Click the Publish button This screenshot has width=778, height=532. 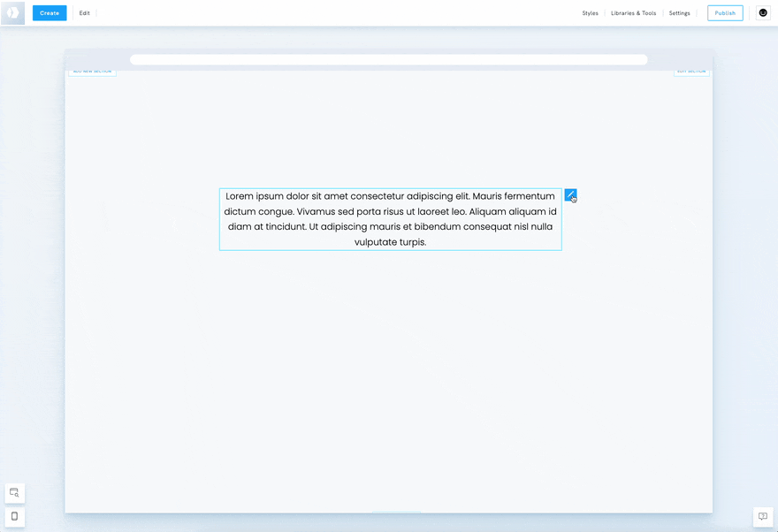point(725,13)
